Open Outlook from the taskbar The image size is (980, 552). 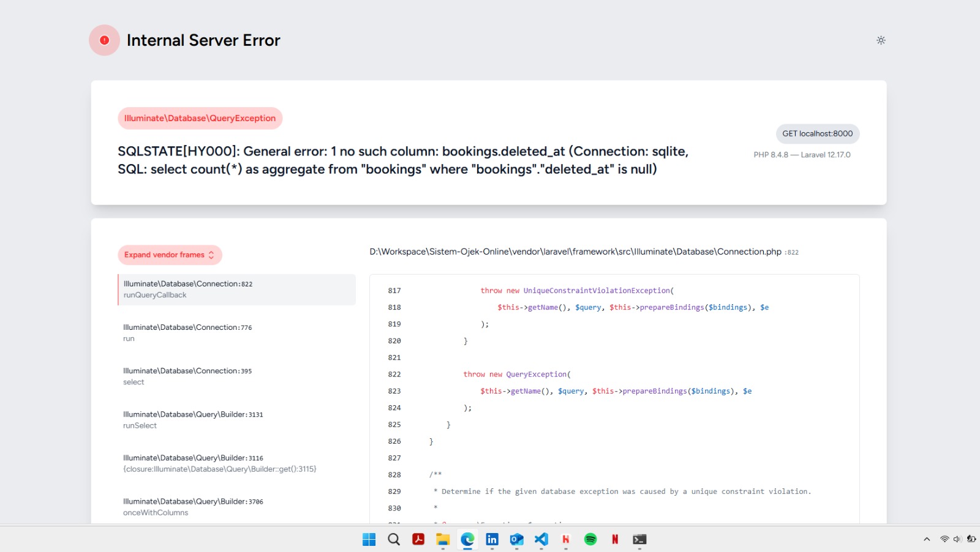516,539
